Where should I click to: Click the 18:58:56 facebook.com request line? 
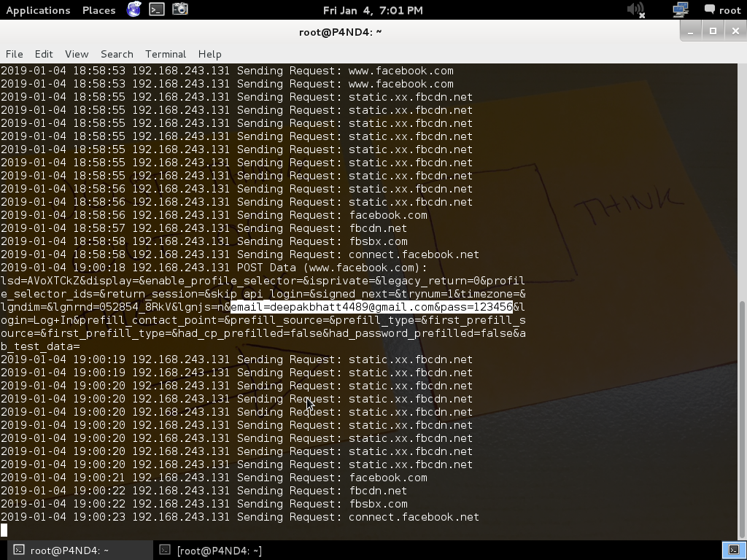(x=214, y=215)
